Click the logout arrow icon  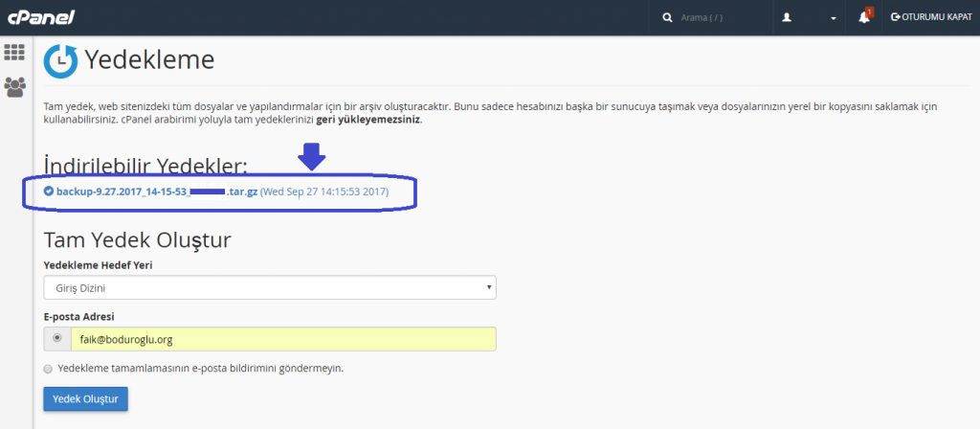[x=895, y=17]
